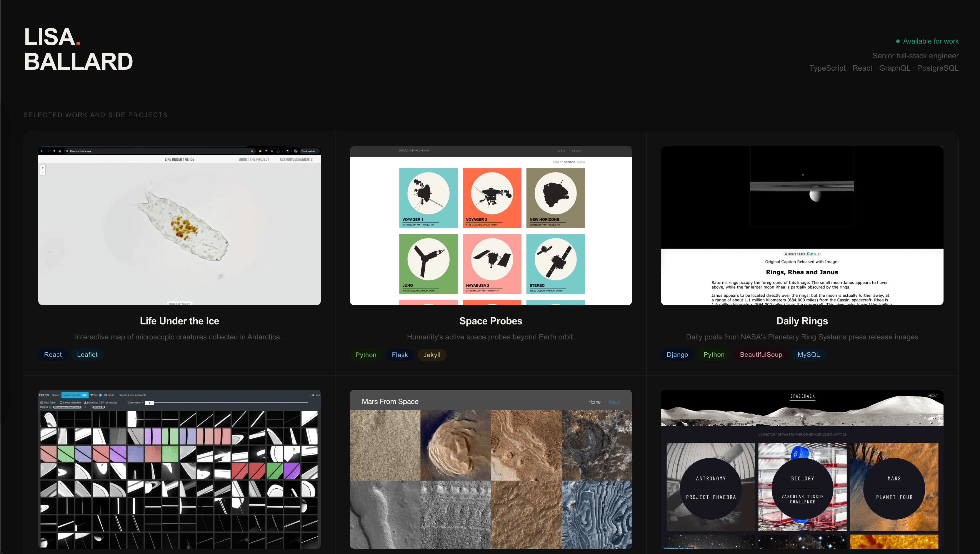Click the Select Metadata icon in OPUS3
This screenshot has height=554, width=980.
pyautogui.click(x=61, y=403)
